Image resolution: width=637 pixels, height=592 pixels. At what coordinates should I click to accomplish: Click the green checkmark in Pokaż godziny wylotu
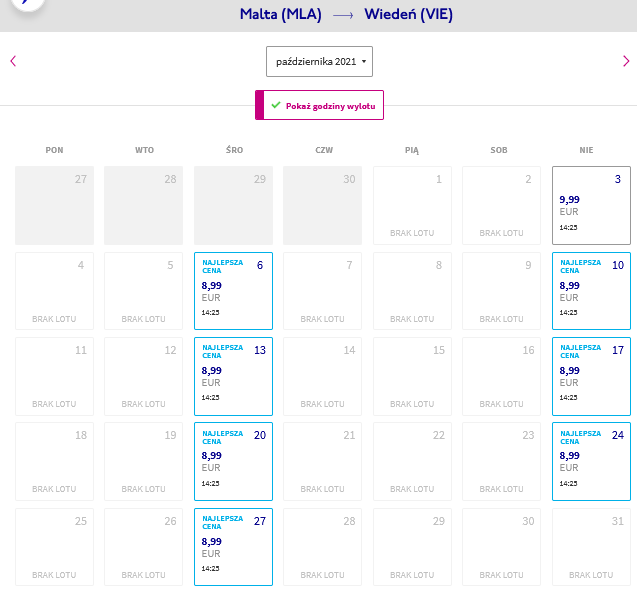pos(276,105)
